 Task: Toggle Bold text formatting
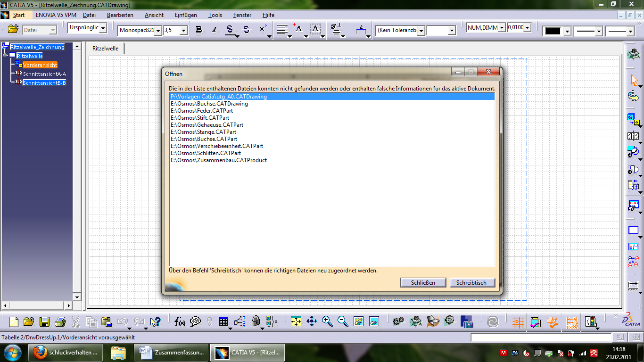point(199,30)
